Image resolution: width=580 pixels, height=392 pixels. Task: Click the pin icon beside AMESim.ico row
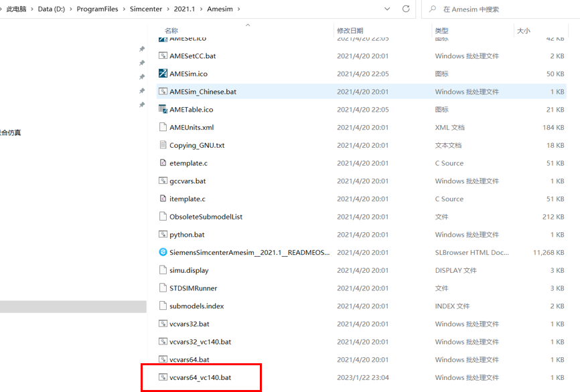pos(142,77)
